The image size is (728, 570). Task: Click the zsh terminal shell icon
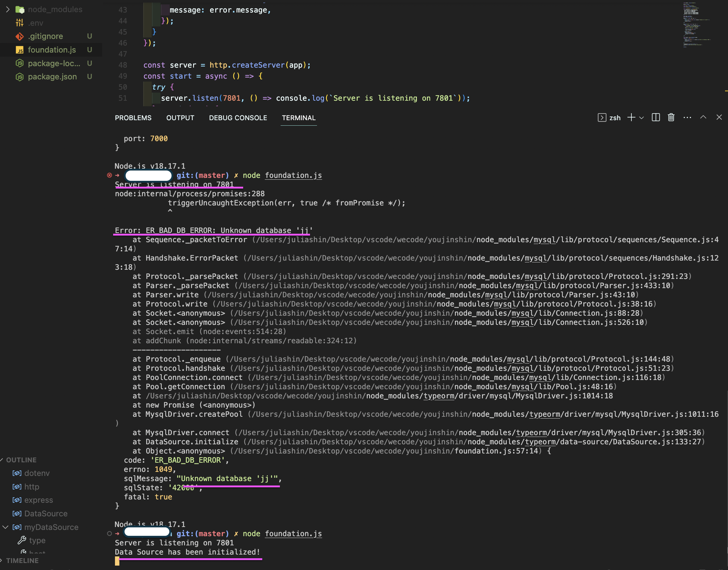602,118
